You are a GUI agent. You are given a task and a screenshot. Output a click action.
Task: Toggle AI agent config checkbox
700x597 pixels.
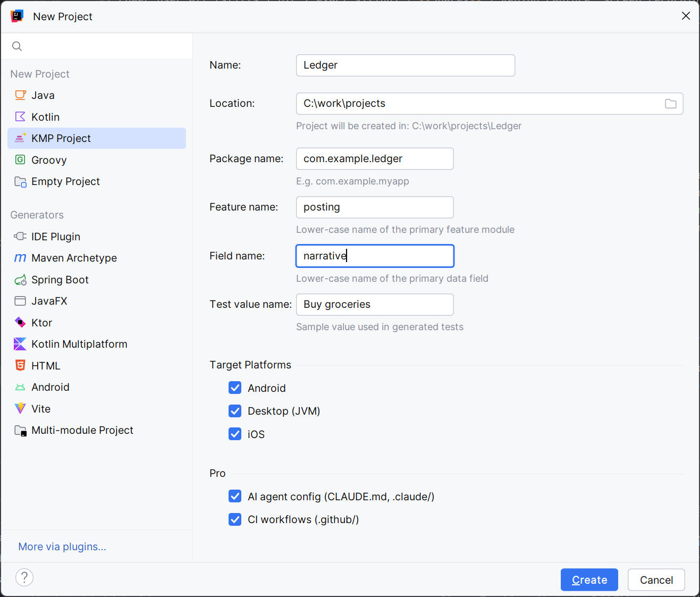[235, 497]
